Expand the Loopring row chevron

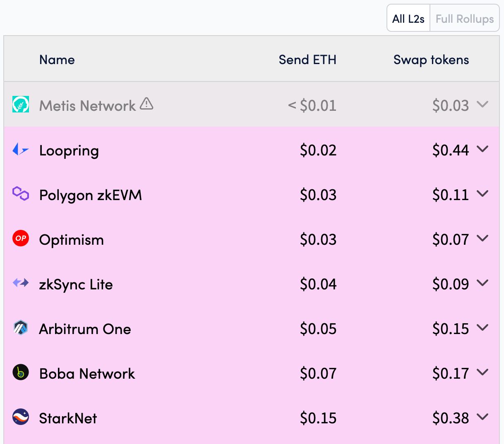click(x=482, y=149)
